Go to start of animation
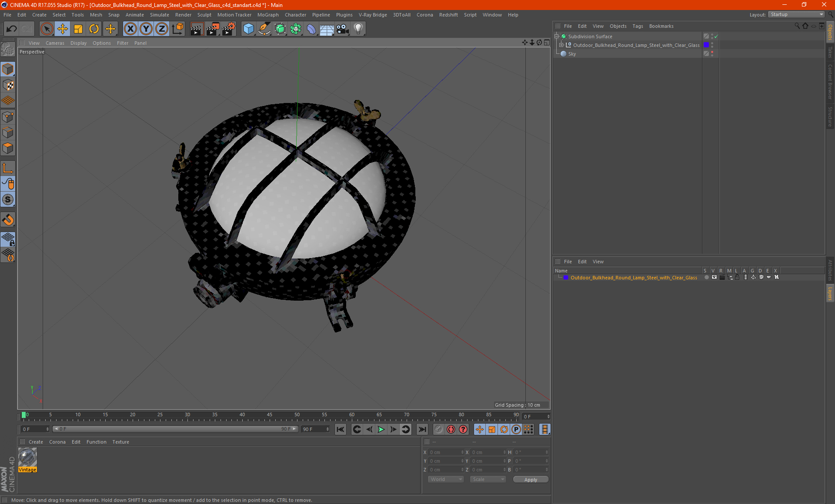835x504 pixels. (x=341, y=429)
